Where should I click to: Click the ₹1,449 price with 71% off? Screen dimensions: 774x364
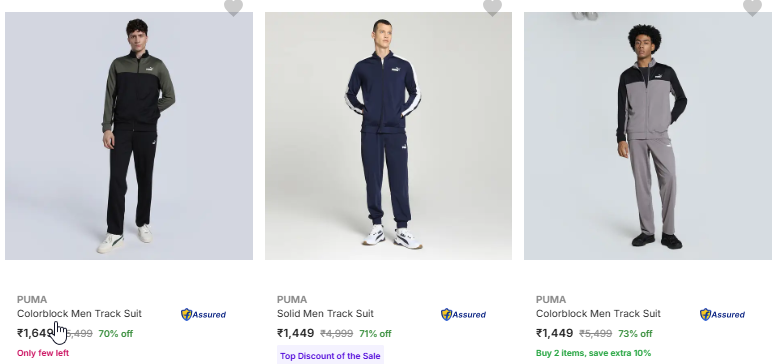click(295, 333)
